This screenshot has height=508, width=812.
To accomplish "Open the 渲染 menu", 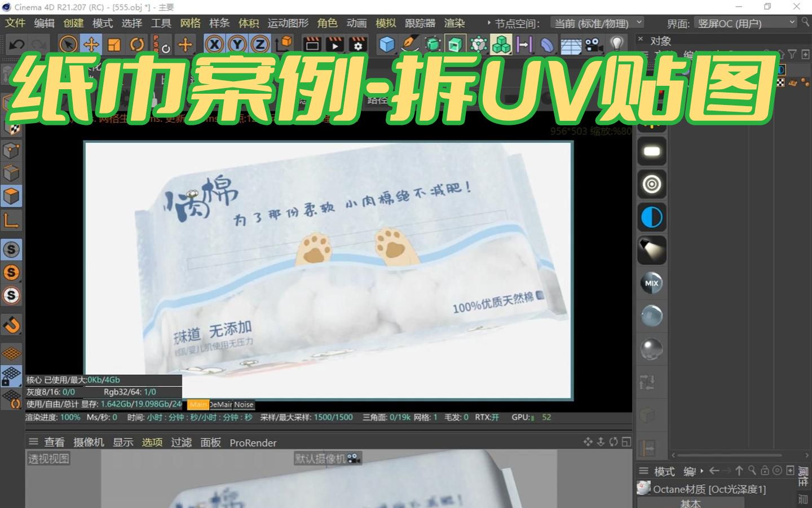I will [x=454, y=23].
